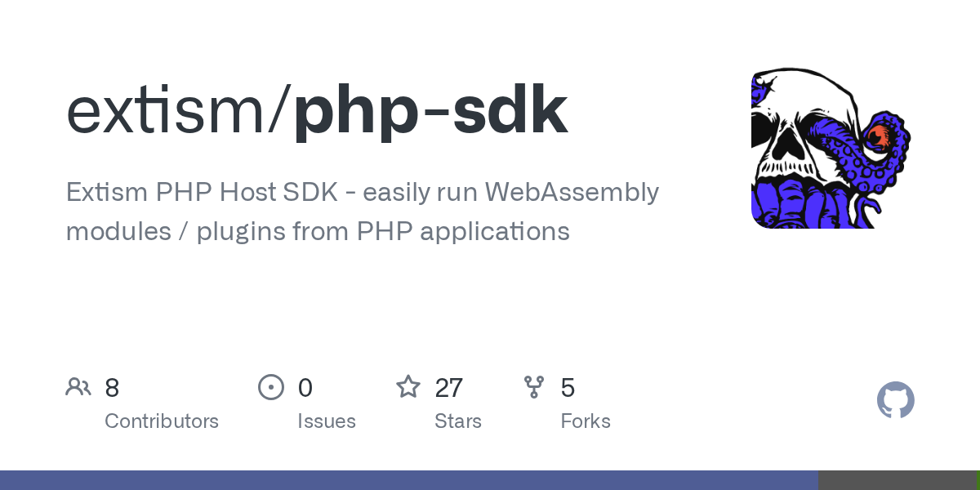Click the "Extism PHP Host SDK" description line
Image resolution: width=980 pixels, height=490 pixels.
(x=362, y=193)
